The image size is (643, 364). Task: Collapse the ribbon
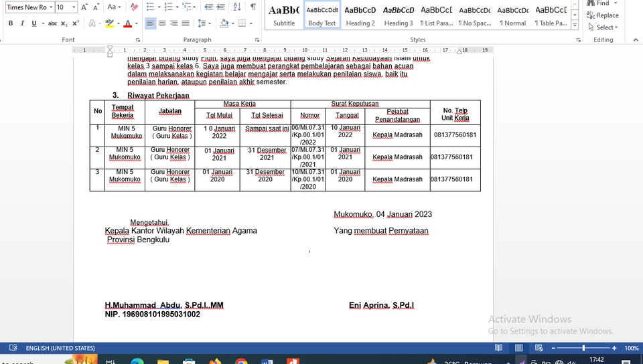coord(636,39)
